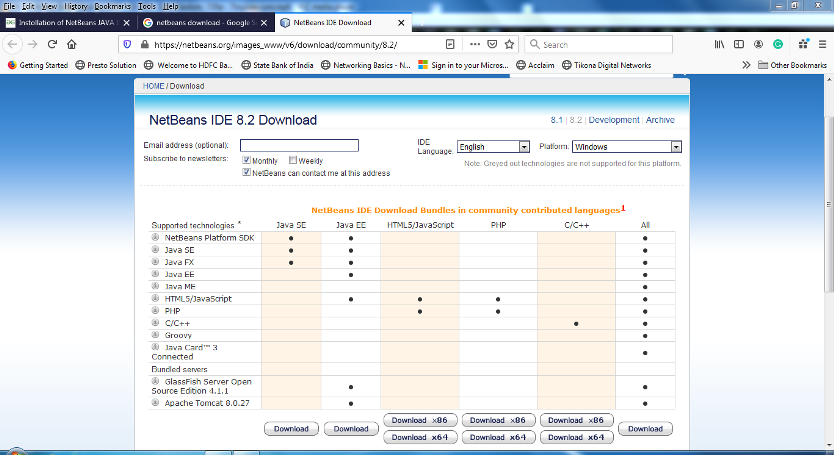Open the Tools menu
The width and height of the screenshot is (834, 455).
click(x=147, y=6)
